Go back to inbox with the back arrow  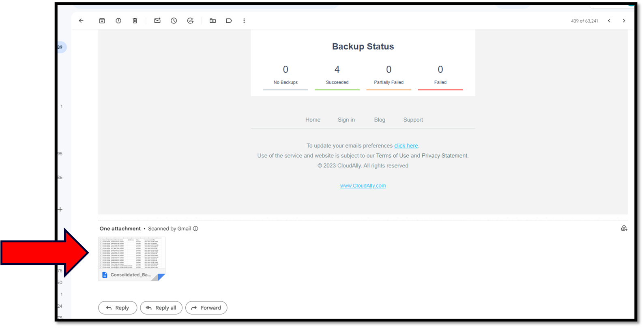[81, 21]
